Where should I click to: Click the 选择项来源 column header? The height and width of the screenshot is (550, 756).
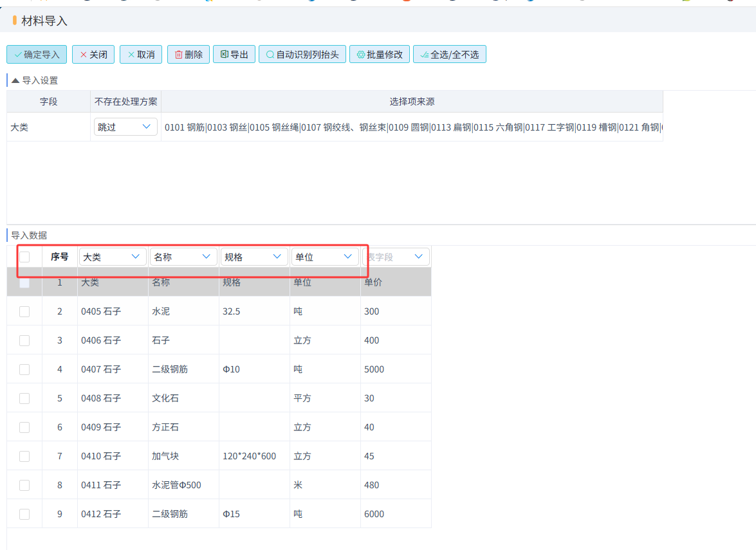pos(412,102)
